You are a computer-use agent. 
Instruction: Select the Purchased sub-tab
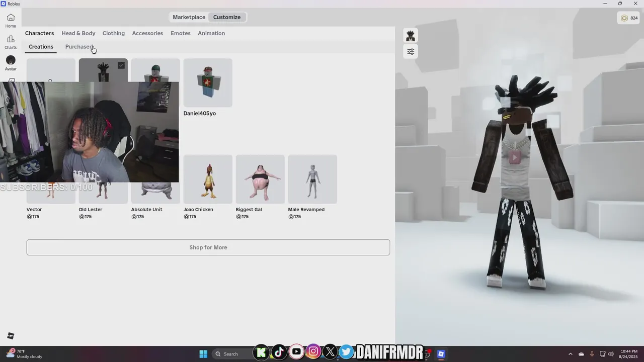pyautogui.click(x=79, y=47)
